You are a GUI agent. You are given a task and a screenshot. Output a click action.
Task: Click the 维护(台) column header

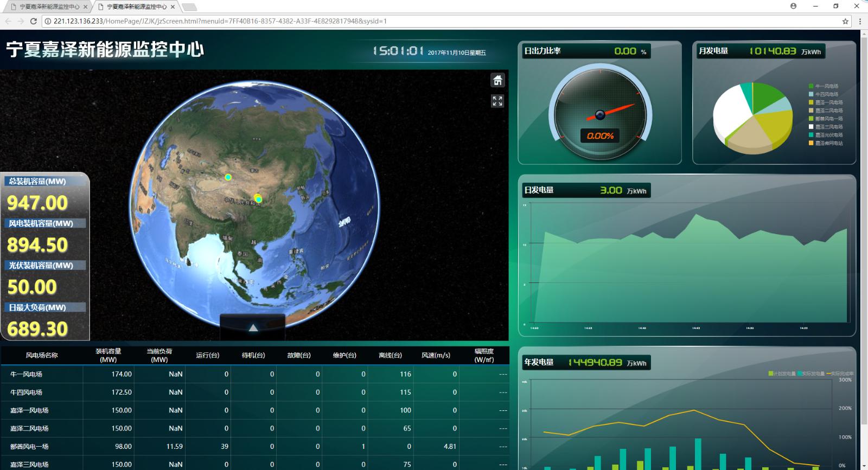click(344, 356)
